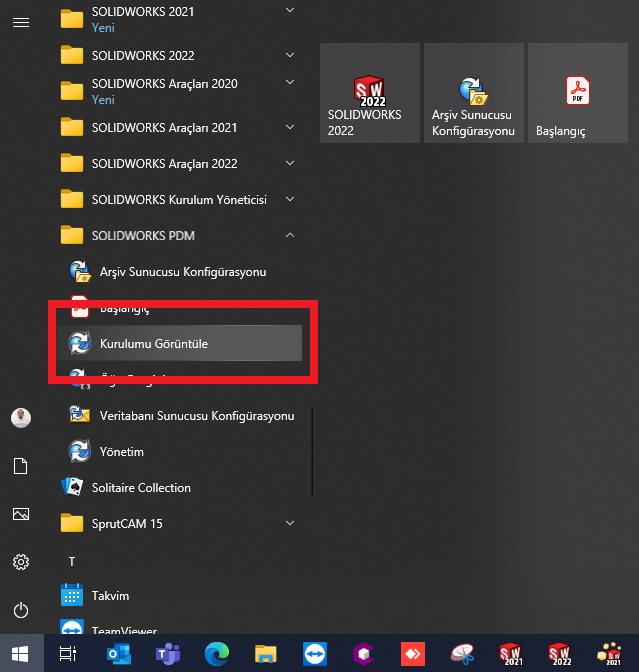Image resolution: width=639 pixels, height=672 pixels.
Task: Open Veritabanı Sunucusu Konfigürasyonu in the app list
Action: pos(196,415)
